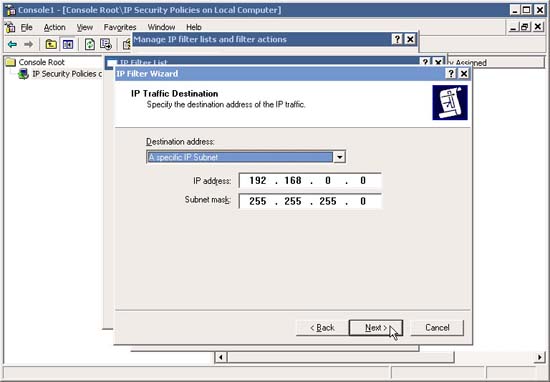Click the 'IP address:' label
550x382 pixels.
(x=212, y=181)
